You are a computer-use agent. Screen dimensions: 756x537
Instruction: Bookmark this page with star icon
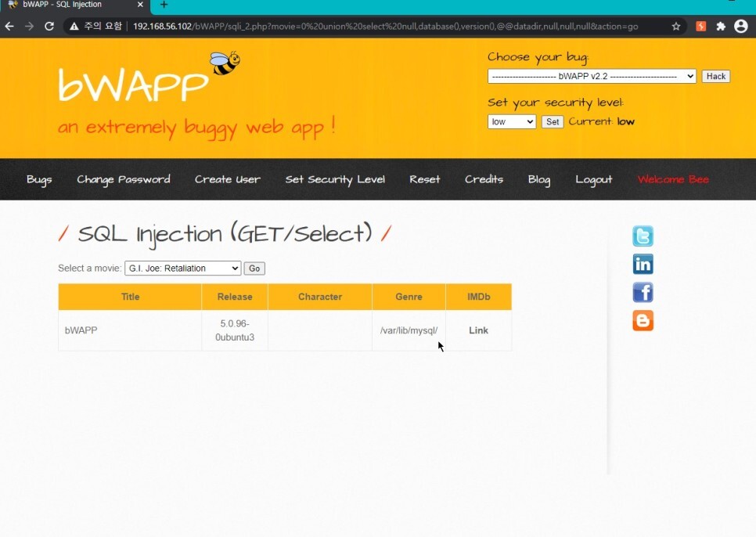click(676, 26)
